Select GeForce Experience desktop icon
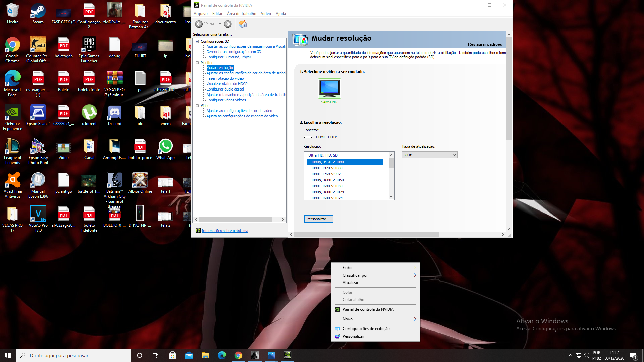The height and width of the screenshot is (362, 644). pyautogui.click(x=12, y=118)
